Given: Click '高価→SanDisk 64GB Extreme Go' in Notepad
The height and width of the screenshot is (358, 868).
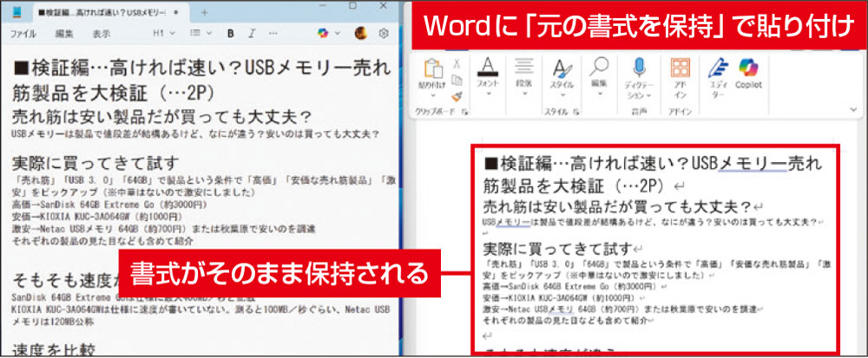Looking at the screenshot, I should [109, 205].
